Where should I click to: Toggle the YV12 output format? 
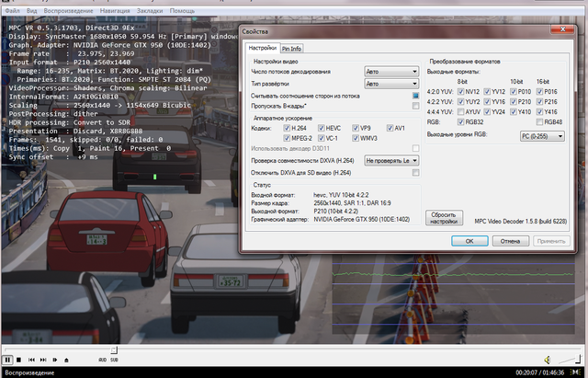click(x=487, y=92)
